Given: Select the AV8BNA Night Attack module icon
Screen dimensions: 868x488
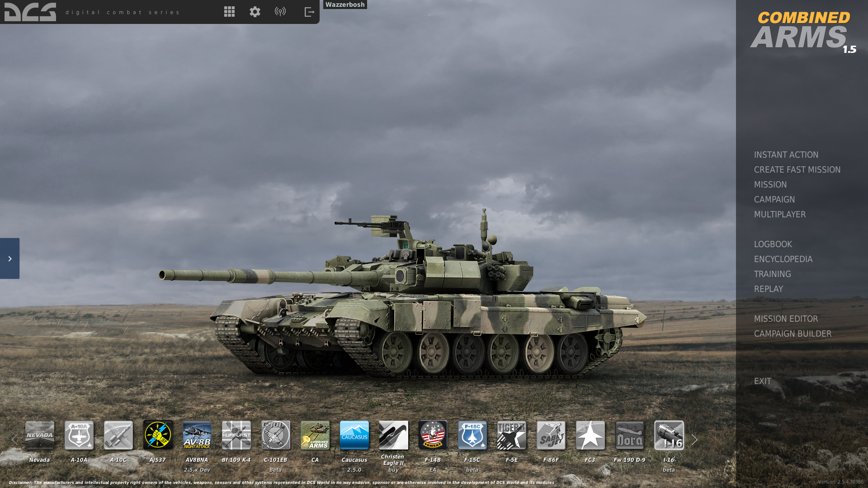Looking at the screenshot, I should click(x=197, y=435).
